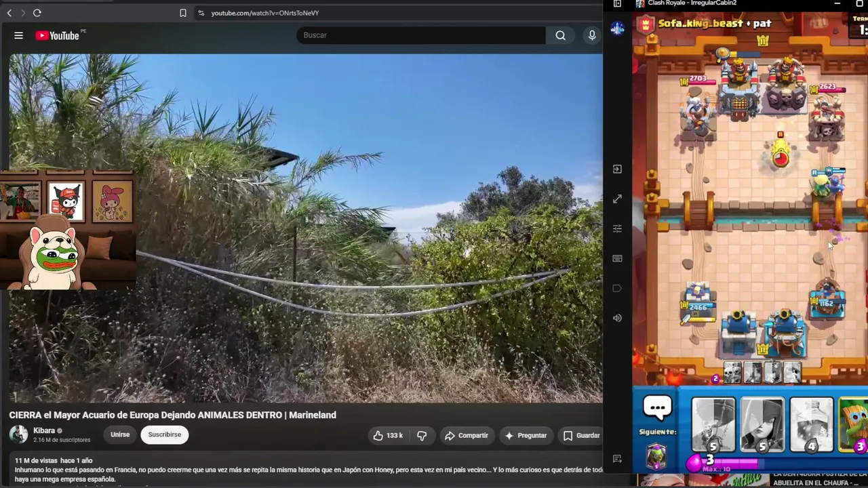Screen dimensions: 868x488
Task: Go forward in the browser
Action: (x=22, y=13)
